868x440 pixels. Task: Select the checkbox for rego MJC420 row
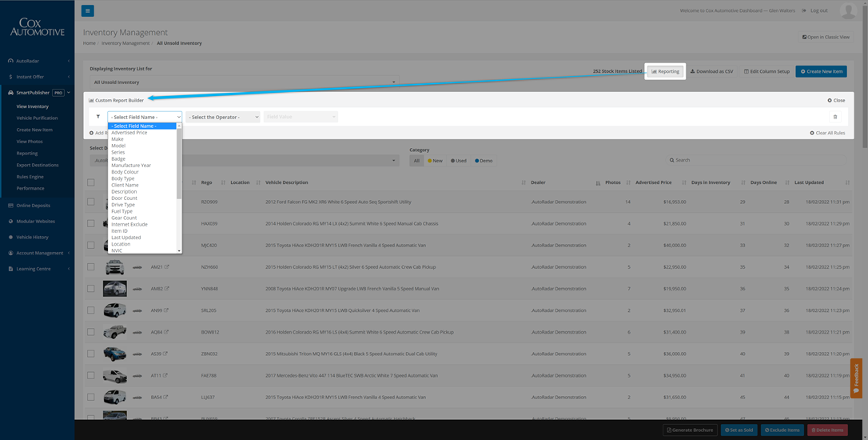[x=91, y=245]
